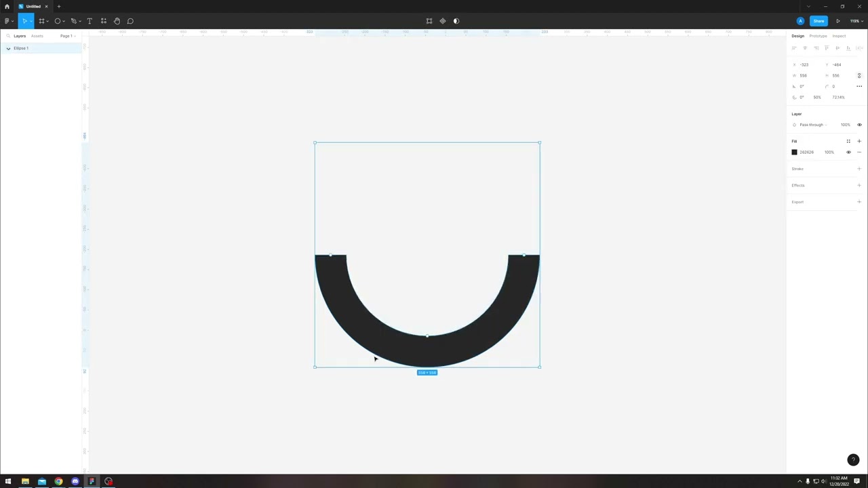
Task: Click the fill hex value 262626
Action: (x=806, y=152)
